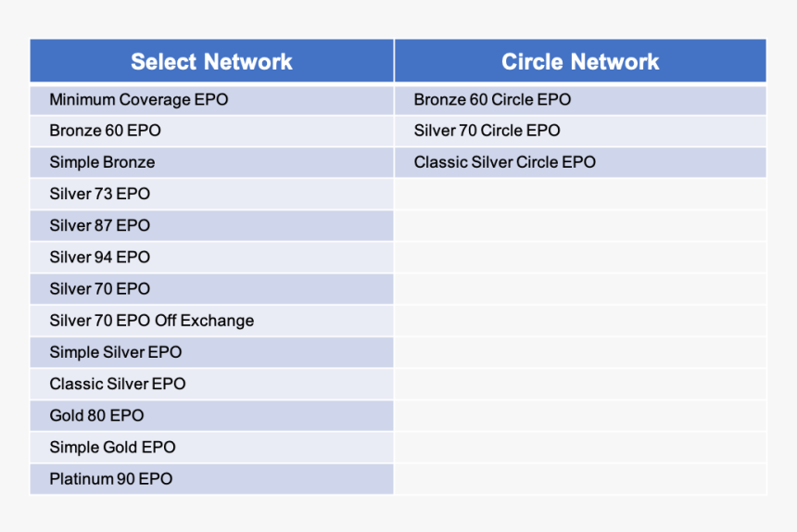Image resolution: width=797 pixels, height=532 pixels.
Task: Select the Bronze 60 EPO plan
Action: tap(211, 131)
